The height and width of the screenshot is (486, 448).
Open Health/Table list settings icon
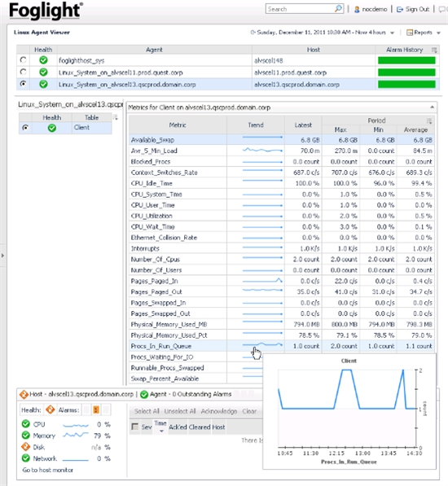(116, 117)
